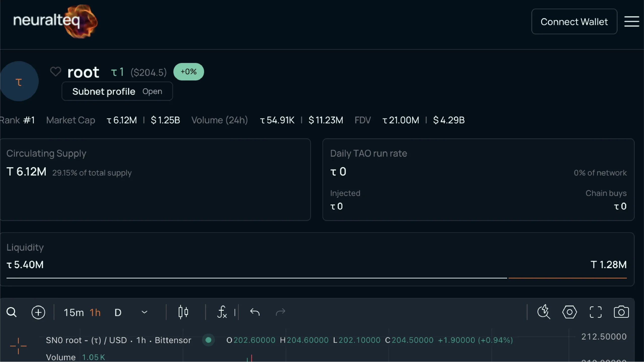
Task: Select the 1h chart interval
Action: pyautogui.click(x=95, y=312)
